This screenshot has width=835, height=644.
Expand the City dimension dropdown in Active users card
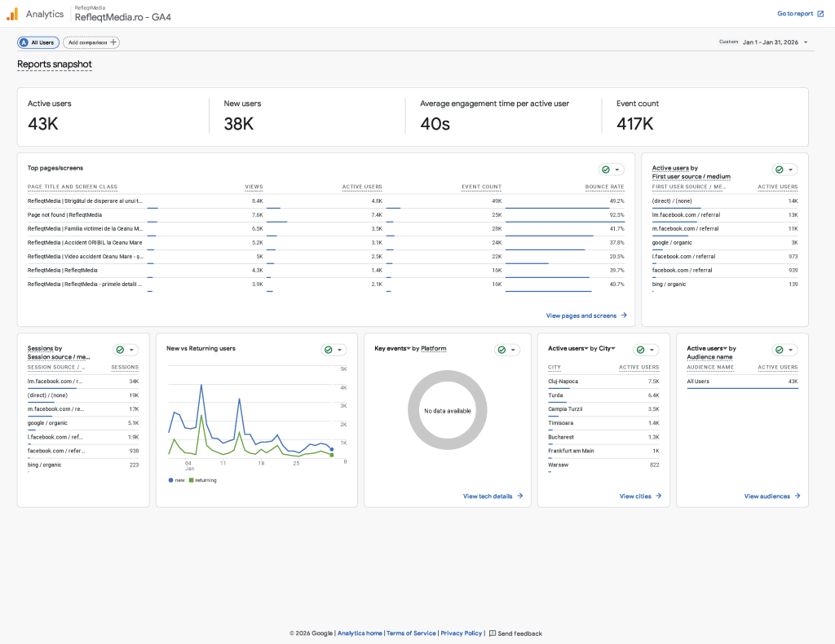tap(612, 349)
